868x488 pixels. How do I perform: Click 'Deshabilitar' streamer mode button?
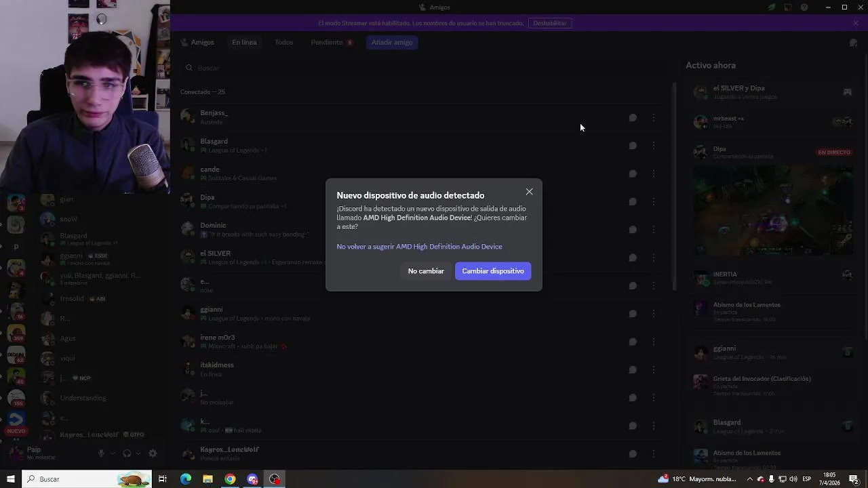[549, 23]
